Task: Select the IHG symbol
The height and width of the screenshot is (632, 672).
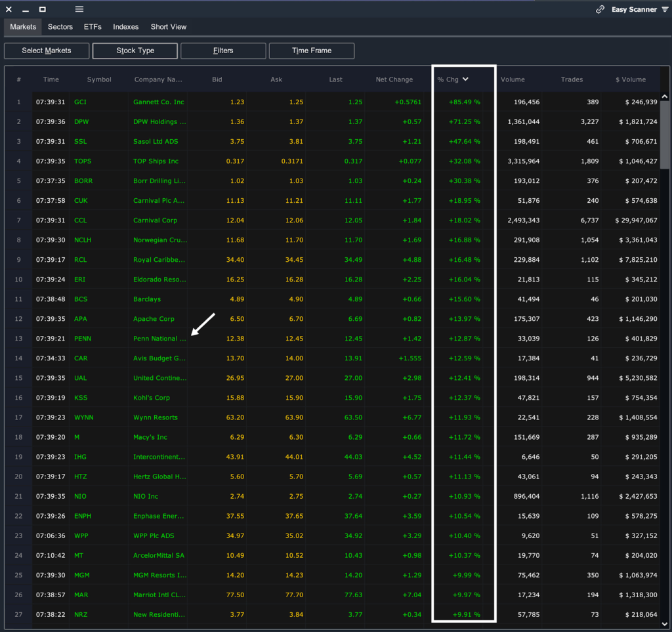Action: tap(80, 457)
